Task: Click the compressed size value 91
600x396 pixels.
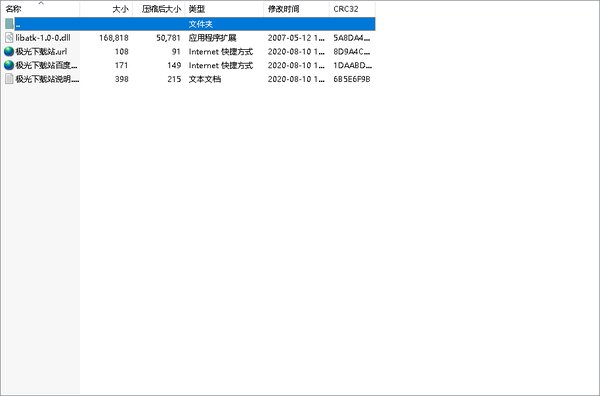Action: click(x=176, y=51)
